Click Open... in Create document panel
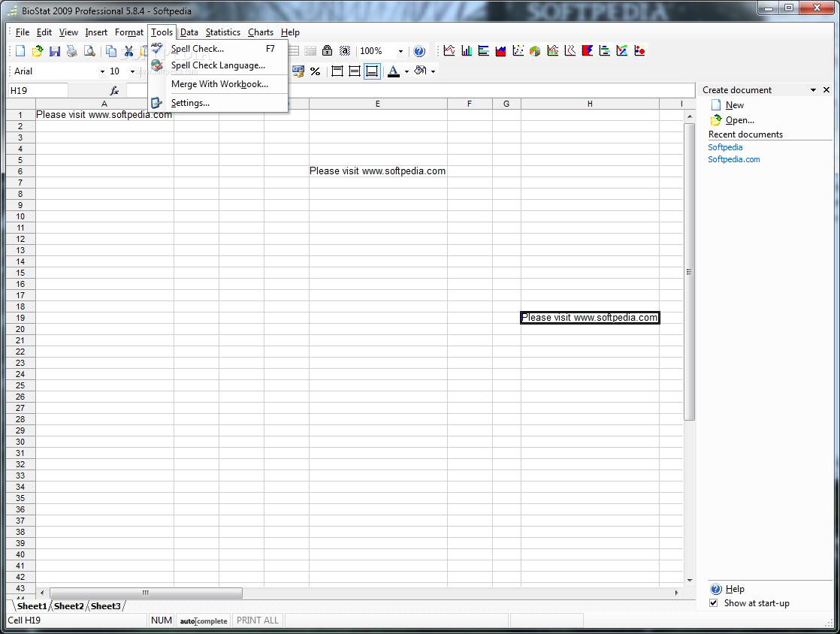Viewport: 840px width, 634px height. [740, 120]
